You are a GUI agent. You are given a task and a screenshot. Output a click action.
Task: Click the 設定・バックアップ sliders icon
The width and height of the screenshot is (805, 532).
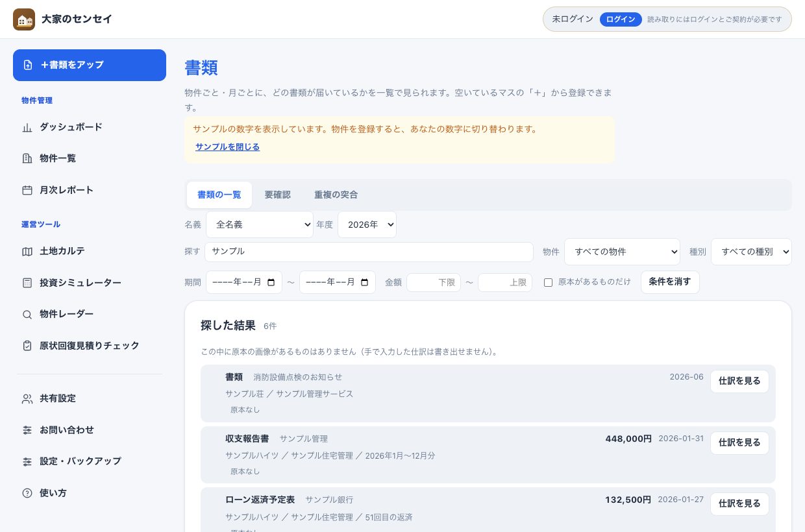point(27,461)
